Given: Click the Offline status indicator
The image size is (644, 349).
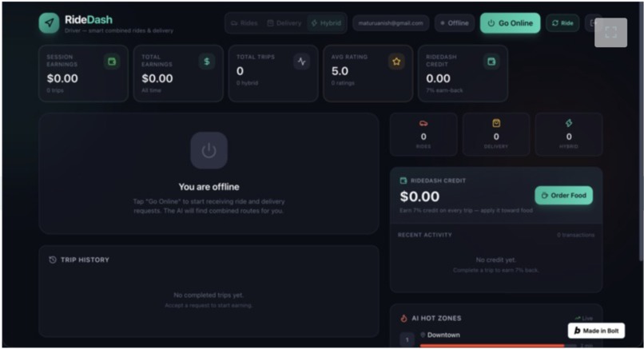Looking at the screenshot, I should (455, 23).
